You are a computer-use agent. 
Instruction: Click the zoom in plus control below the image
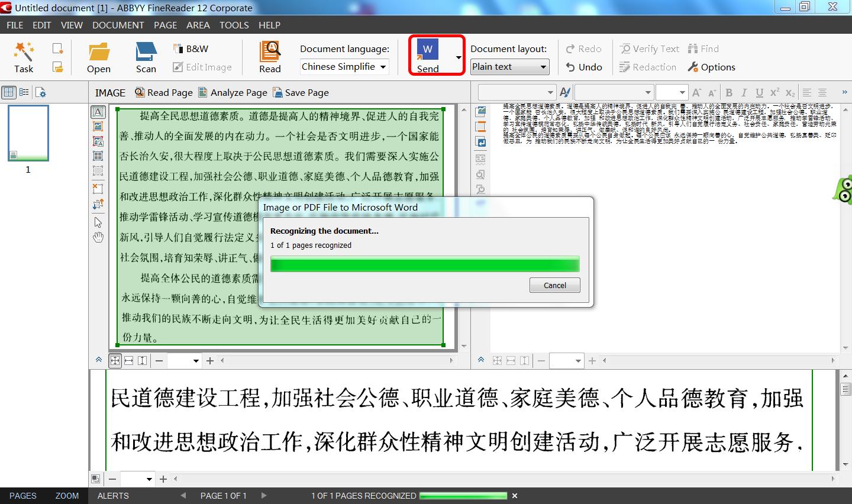(209, 360)
